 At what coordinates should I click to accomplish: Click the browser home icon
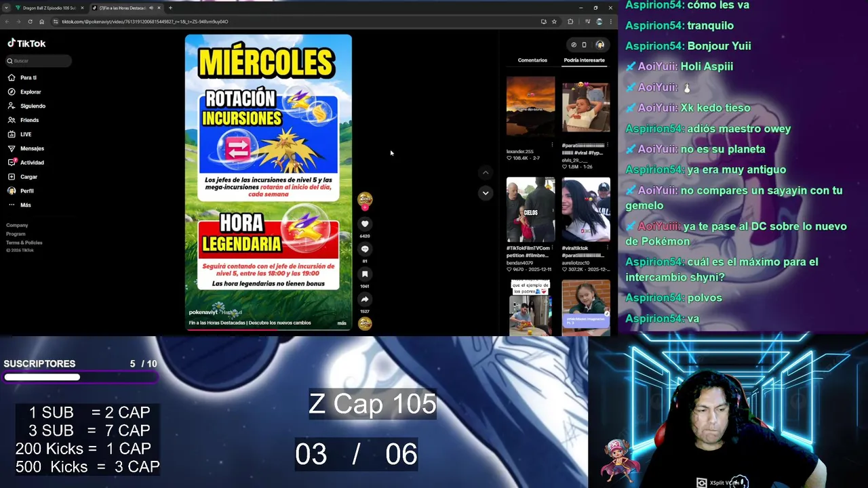[41, 22]
